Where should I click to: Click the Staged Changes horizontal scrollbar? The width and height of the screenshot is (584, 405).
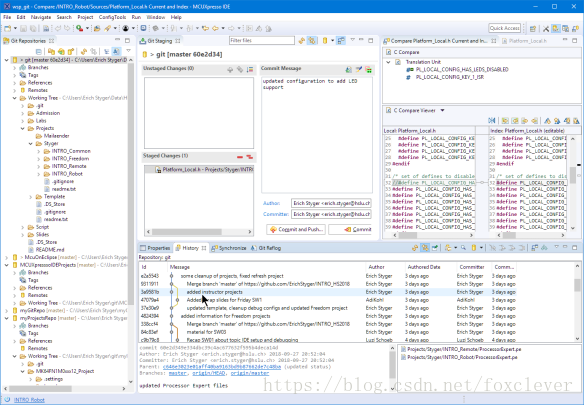pos(199,232)
